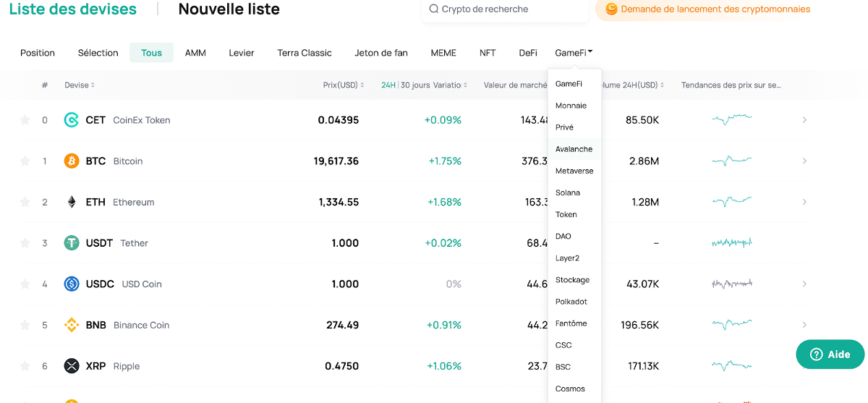Choose DAO from the dropdown list

point(575,236)
